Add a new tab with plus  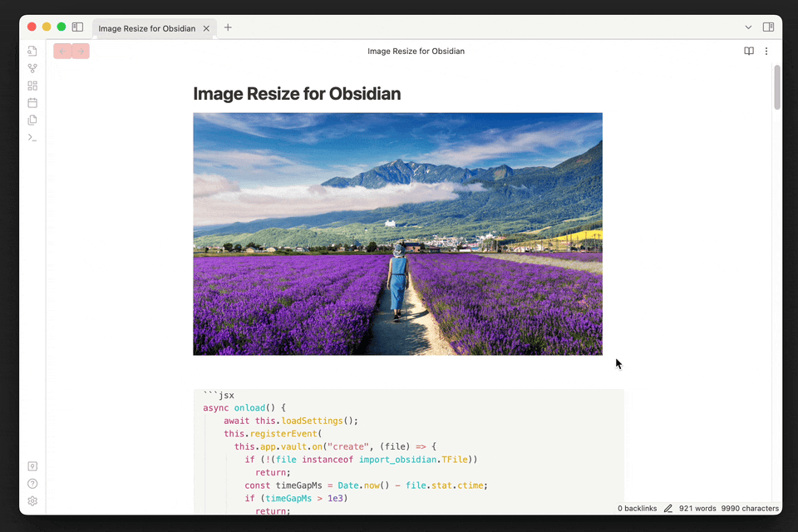coord(228,27)
